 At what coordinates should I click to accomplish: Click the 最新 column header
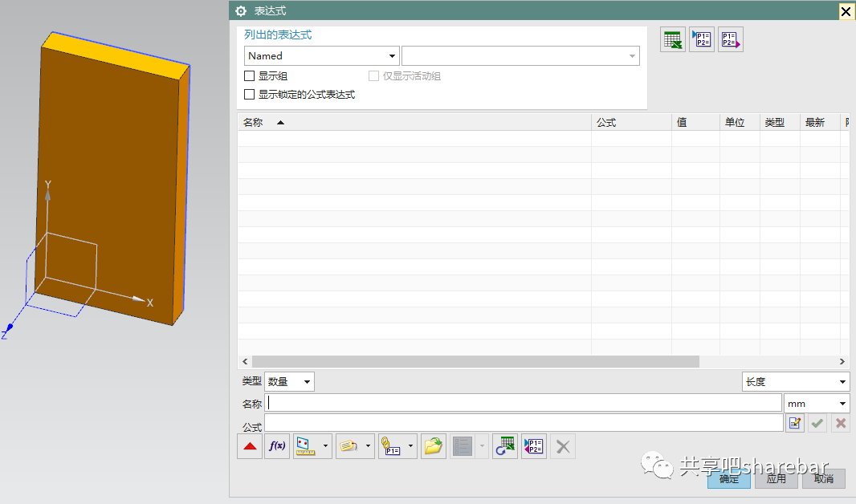coord(820,122)
